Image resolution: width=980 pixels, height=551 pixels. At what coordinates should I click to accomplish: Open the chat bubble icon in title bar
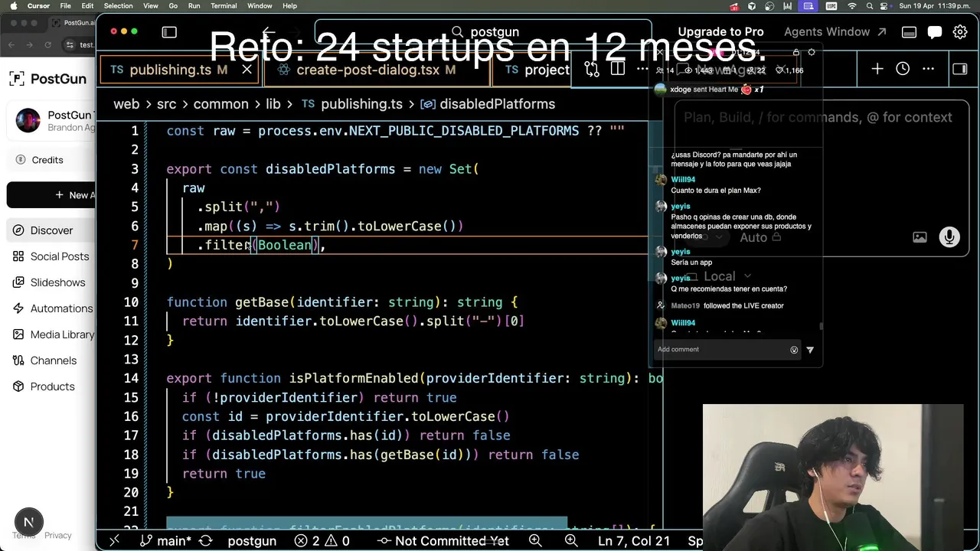click(935, 32)
